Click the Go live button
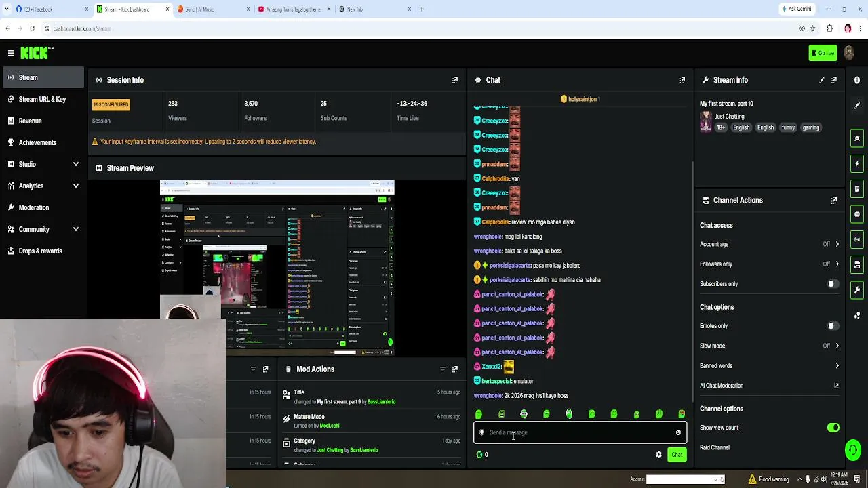 point(823,53)
